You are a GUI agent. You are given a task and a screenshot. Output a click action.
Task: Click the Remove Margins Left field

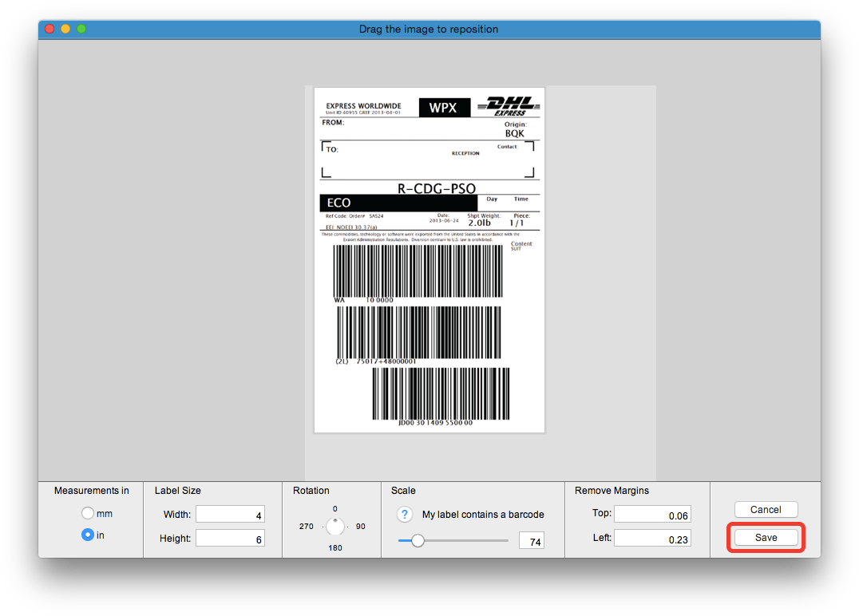[652, 539]
